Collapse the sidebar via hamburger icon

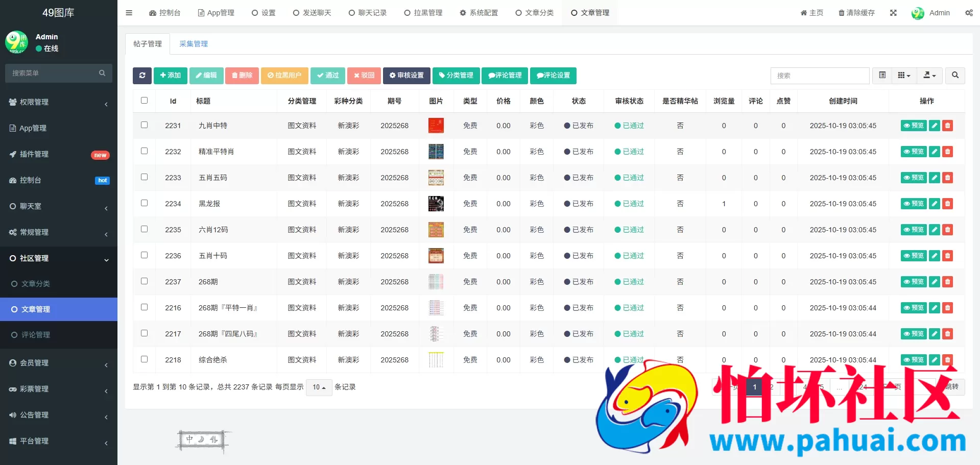click(x=129, y=12)
